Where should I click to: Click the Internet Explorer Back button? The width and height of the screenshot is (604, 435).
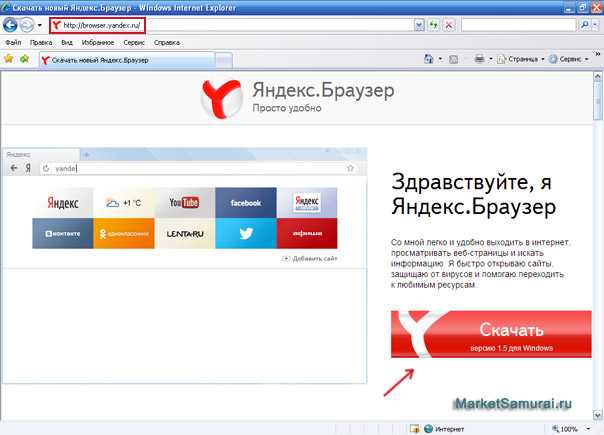pos(10,25)
